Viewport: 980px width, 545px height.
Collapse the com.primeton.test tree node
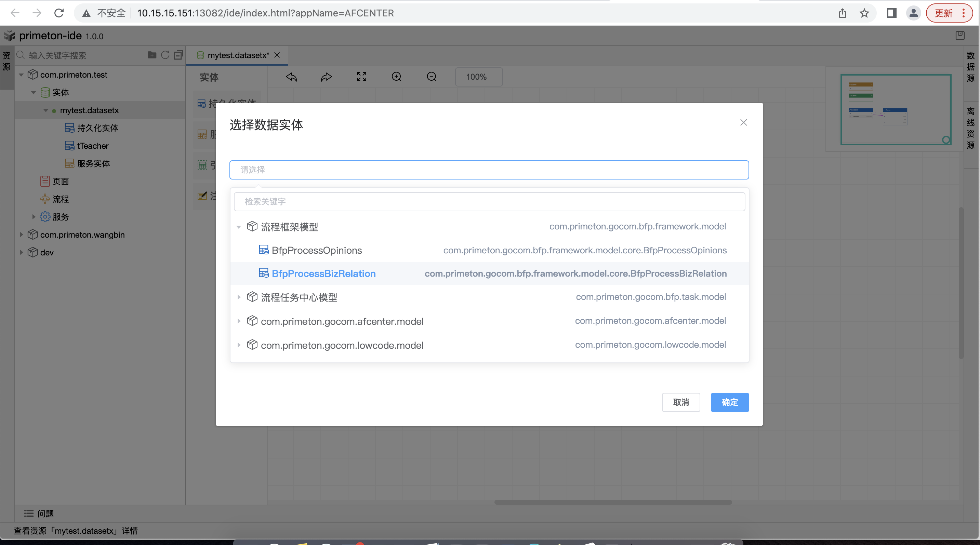pyautogui.click(x=21, y=75)
